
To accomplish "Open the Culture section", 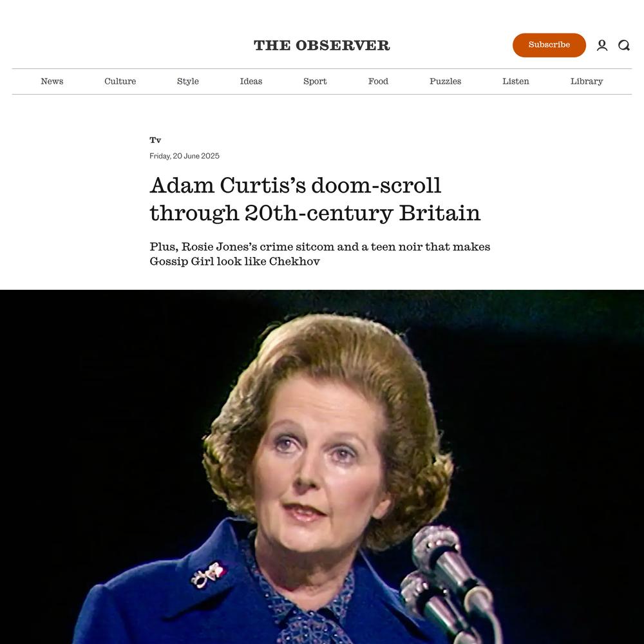I will click(x=120, y=81).
